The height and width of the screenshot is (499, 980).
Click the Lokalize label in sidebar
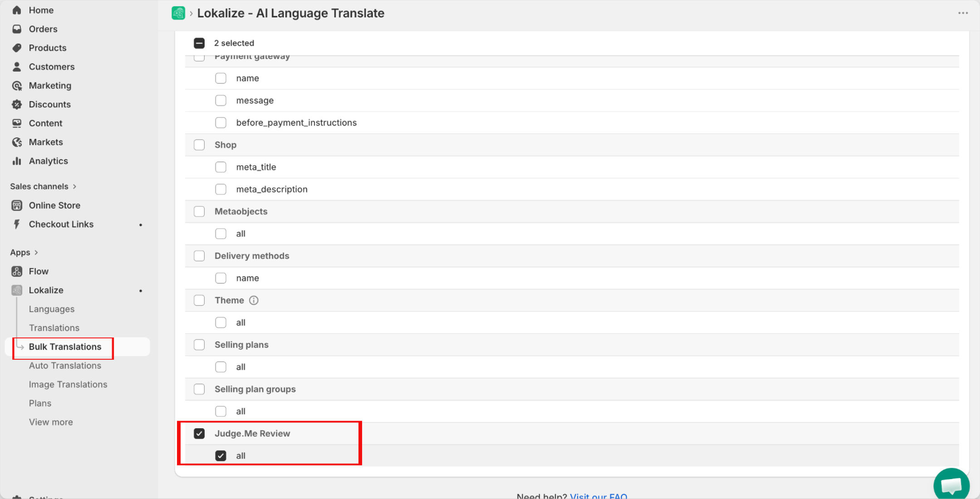tap(46, 290)
